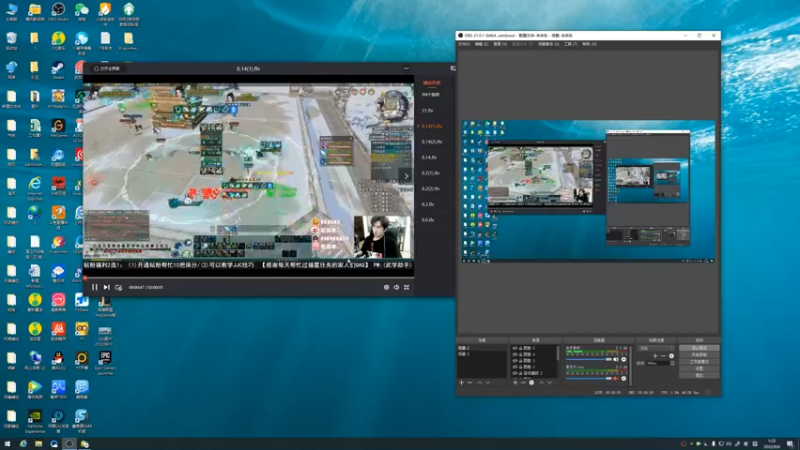Screen dimensions: 800x450
Task: Remove transition with the minus icon
Action: [663, 356]
